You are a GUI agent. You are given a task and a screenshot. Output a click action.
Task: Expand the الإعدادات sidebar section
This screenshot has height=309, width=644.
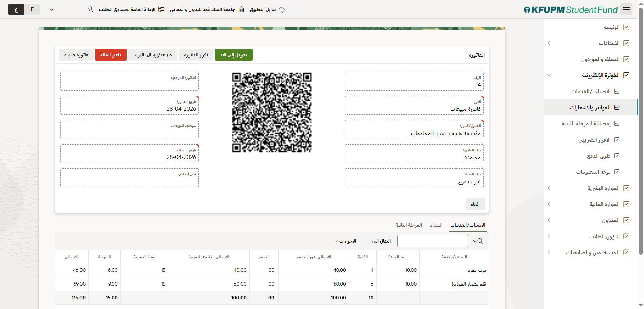pos(549,43)
